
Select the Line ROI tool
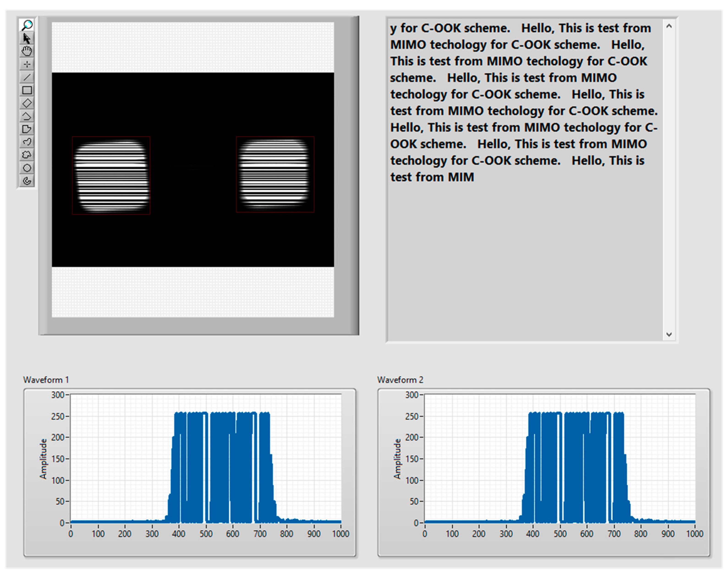pos(27,77)
